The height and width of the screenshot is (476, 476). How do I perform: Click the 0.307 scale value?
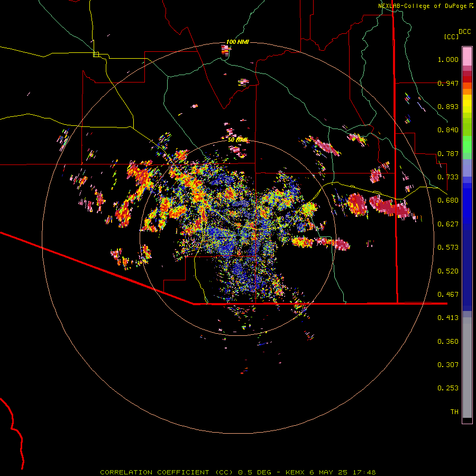coord(448,365)
